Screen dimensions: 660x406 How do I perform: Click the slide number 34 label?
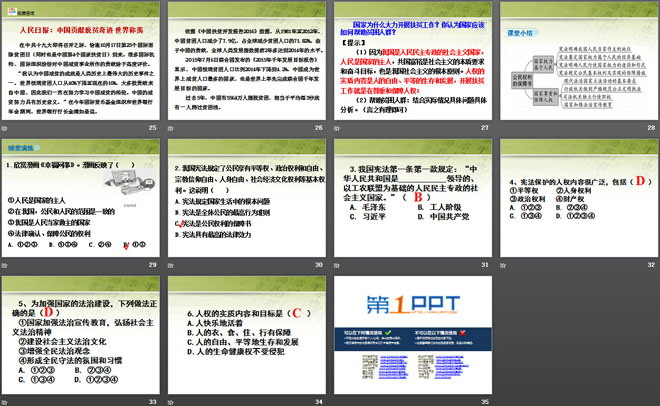319,402
